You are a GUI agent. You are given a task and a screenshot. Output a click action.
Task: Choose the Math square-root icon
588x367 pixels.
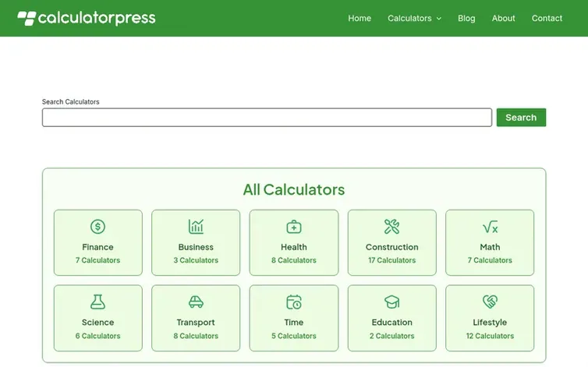click(x=490, y=227)
